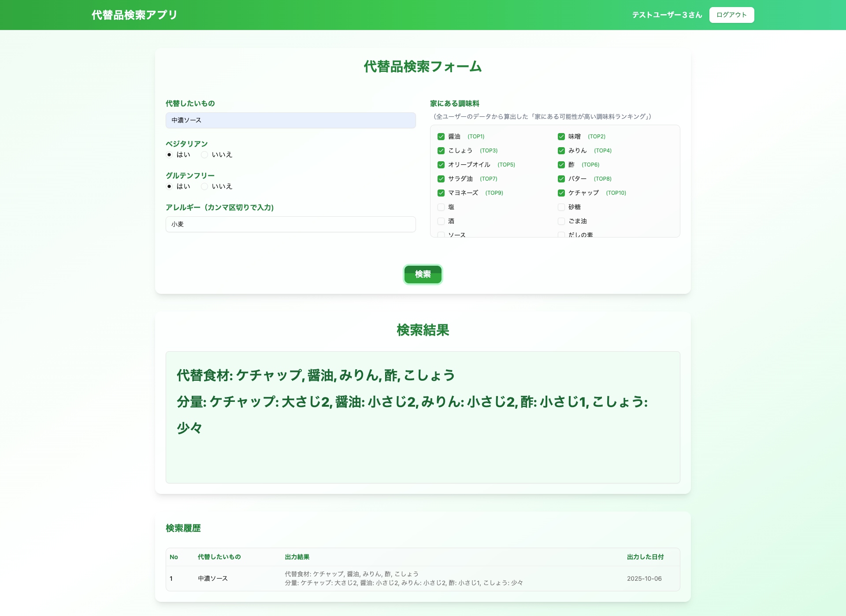This screenshot has width=846, height=616.
Task: Click history row 1 中濃ソース
Action: coord(212,579)
